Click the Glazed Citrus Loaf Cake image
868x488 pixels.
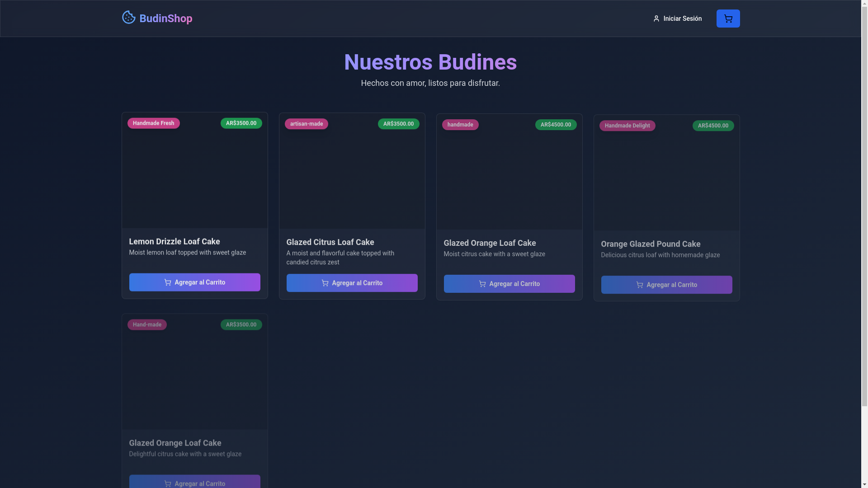(352, 171)
